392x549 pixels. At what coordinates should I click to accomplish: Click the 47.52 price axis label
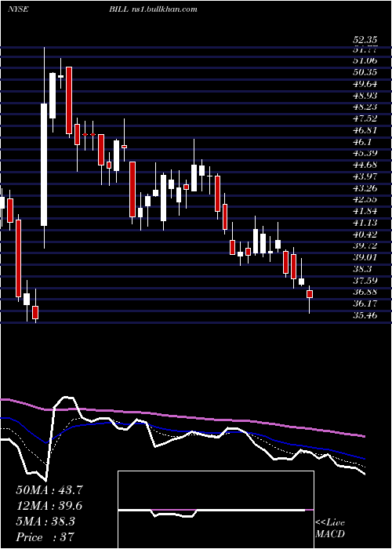365,118
